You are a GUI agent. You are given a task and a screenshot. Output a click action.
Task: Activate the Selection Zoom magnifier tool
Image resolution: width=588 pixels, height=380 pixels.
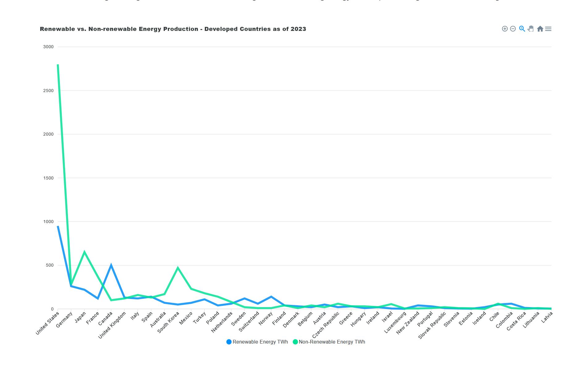coord(522,29)
